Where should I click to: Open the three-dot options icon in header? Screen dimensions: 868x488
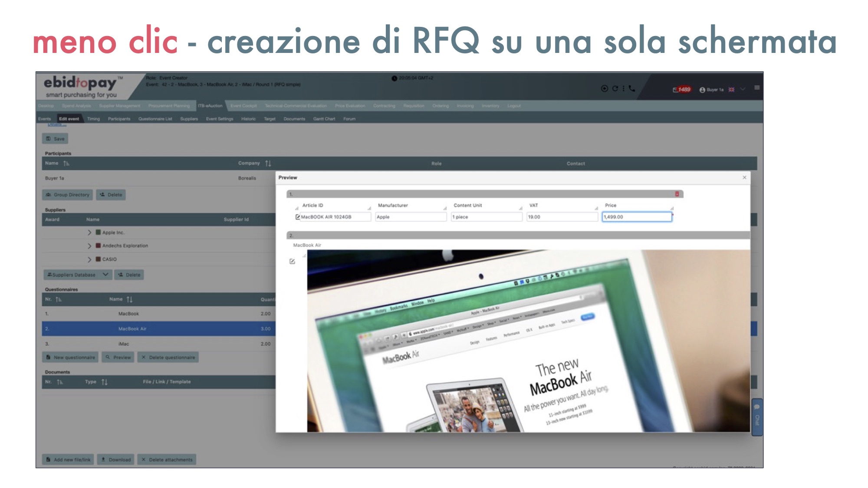pos(624,88)
